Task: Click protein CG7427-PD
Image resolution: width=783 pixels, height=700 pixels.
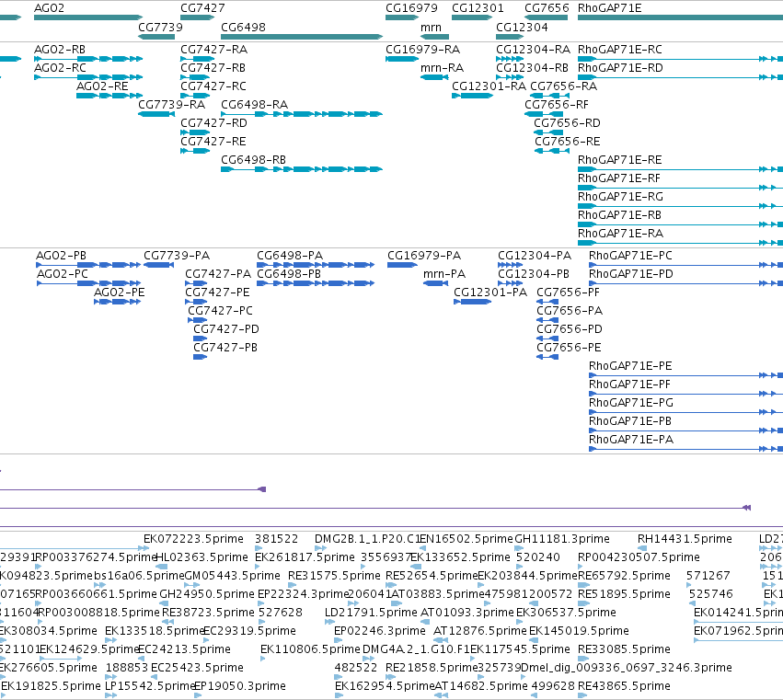Action: pos(226,329)
